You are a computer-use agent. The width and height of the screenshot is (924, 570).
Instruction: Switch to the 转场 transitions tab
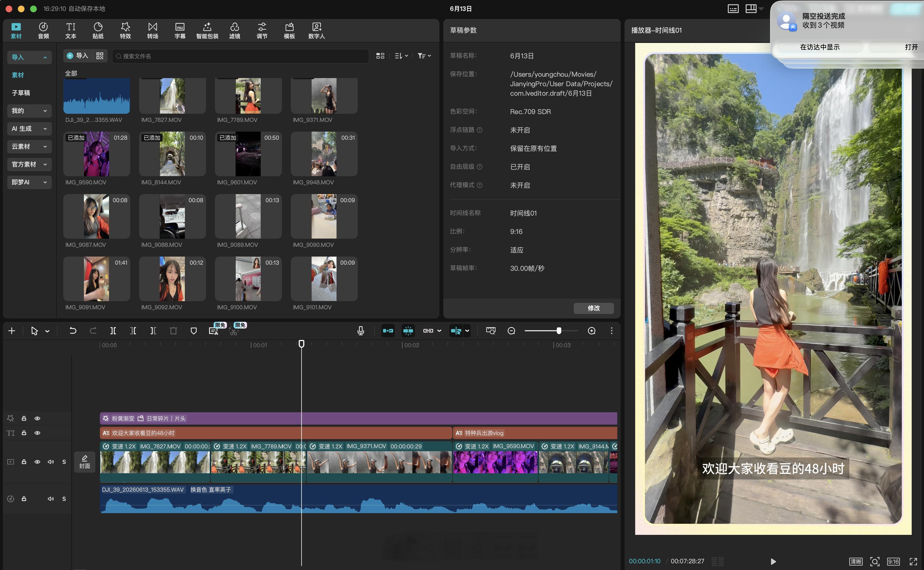click(x=153, y=30)
